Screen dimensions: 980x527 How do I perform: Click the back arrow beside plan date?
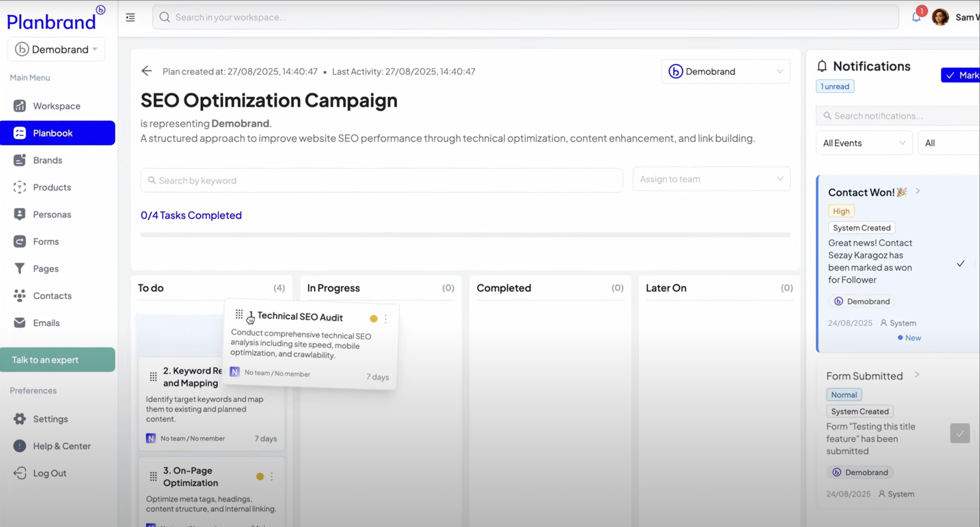[147, 71]
